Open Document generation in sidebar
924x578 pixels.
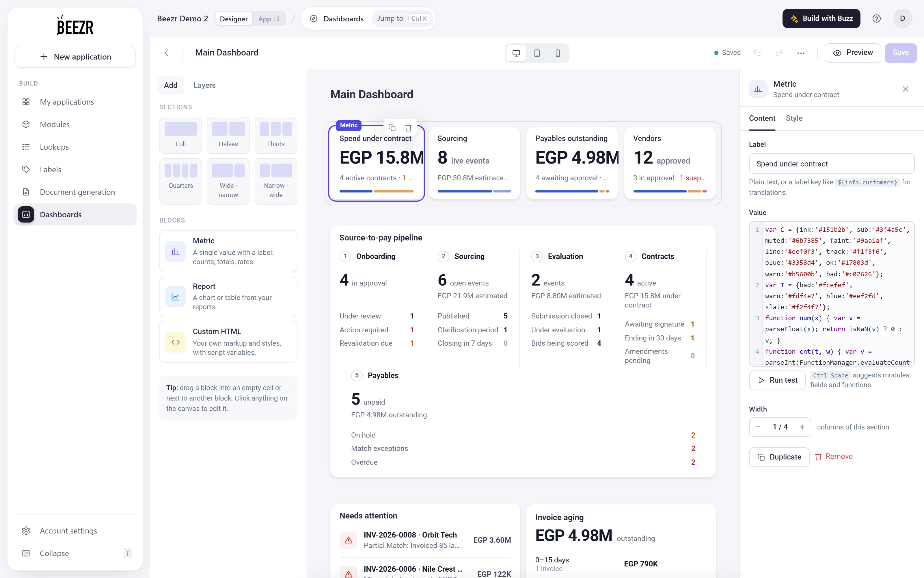click(75, 192)
